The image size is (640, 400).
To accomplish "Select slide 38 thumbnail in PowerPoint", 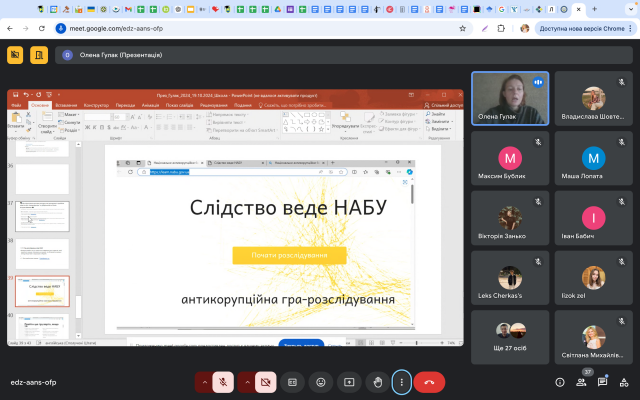I will [42, 254].
